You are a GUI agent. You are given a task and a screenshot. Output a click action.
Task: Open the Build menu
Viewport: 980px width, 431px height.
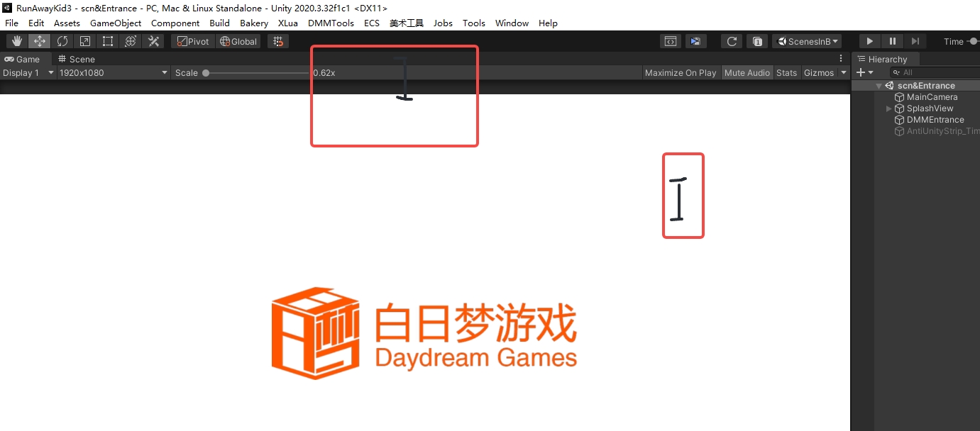[x=220, y=23]
